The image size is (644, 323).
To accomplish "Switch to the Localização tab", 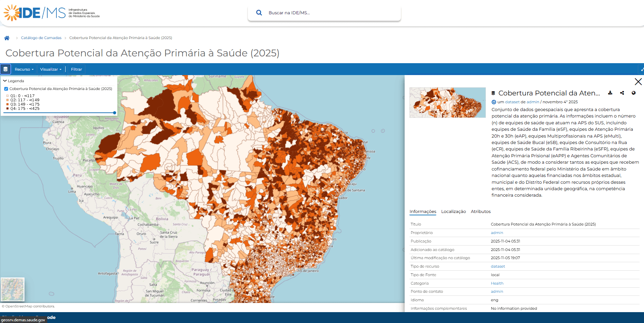I will (x=453, y=211).
